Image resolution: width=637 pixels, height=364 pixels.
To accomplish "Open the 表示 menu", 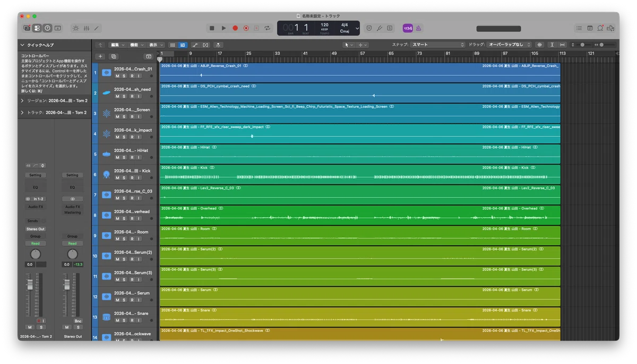I will click(x=156, y=45).
